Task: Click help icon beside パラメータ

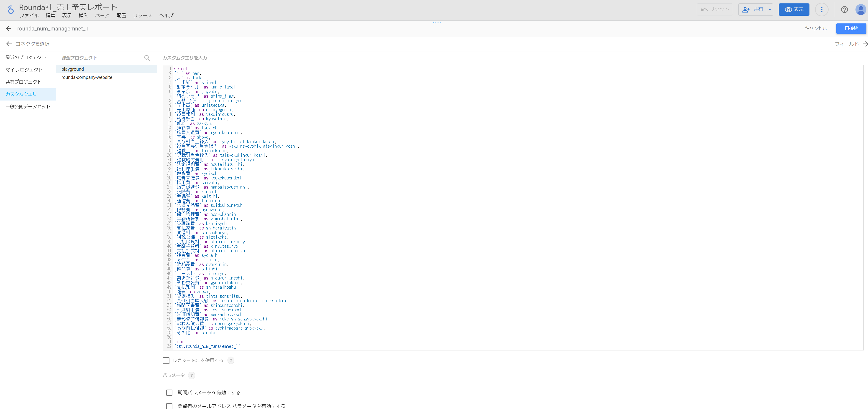Action: coord(191,375)
